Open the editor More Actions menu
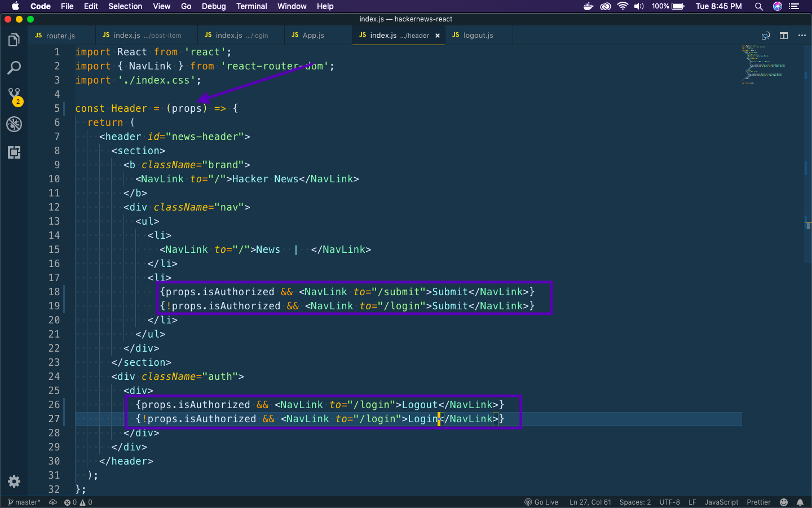Image resolution: width=812 pixels, height=508 pixels. pyautogui.click(x=802, y=36)
